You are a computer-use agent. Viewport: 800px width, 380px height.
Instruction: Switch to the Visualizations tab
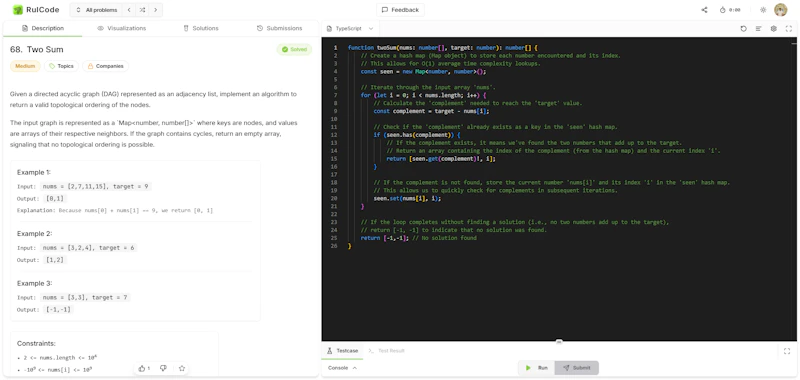click(x=121, y=29)
